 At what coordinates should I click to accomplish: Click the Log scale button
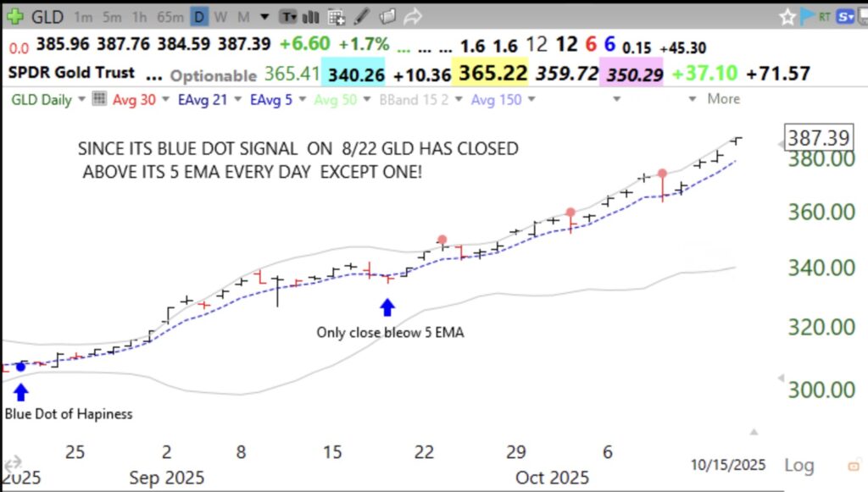click(798, 465)
